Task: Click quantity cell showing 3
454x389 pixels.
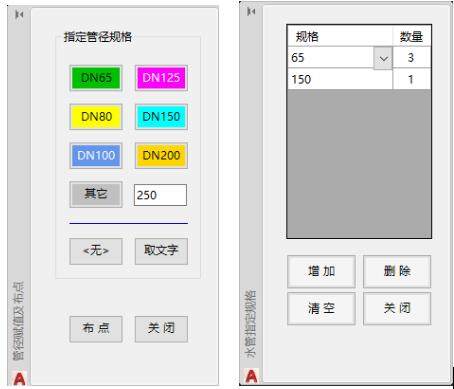Action: (x=412, y=58)
